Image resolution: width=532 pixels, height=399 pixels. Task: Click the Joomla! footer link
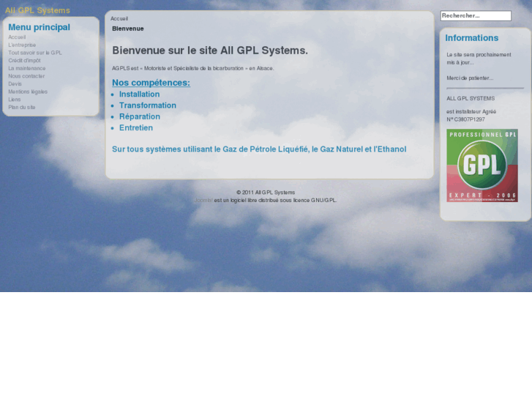203,201
